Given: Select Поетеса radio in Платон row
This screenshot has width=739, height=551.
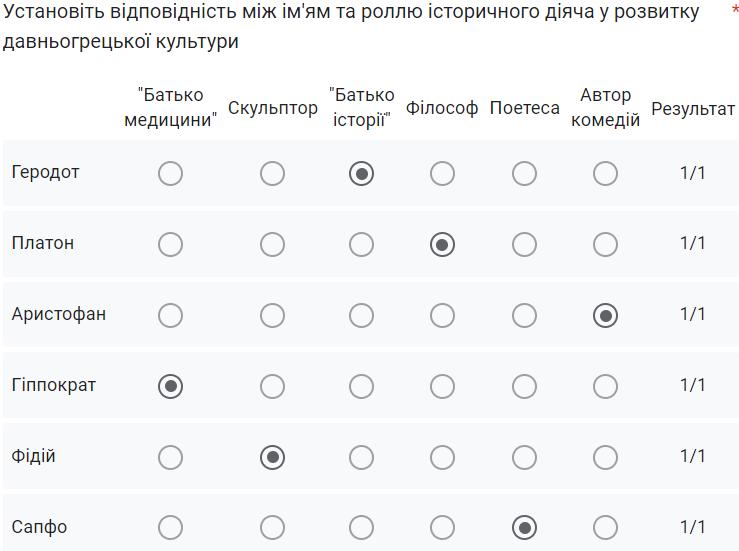Looking at the screenshot, I should point(524,245).
